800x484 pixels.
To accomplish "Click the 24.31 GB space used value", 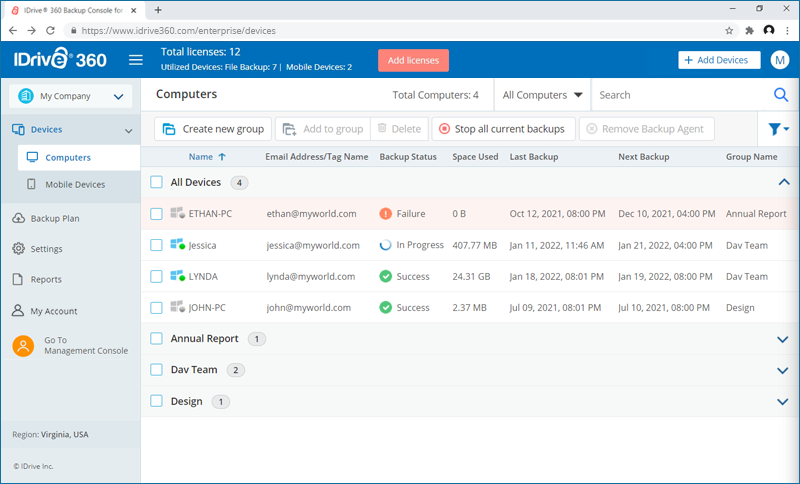I will pos(471,276).
